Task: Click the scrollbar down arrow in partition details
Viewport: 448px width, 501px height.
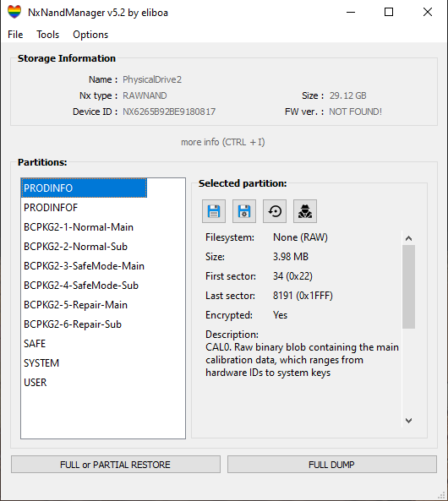Action: pos(408,421)
